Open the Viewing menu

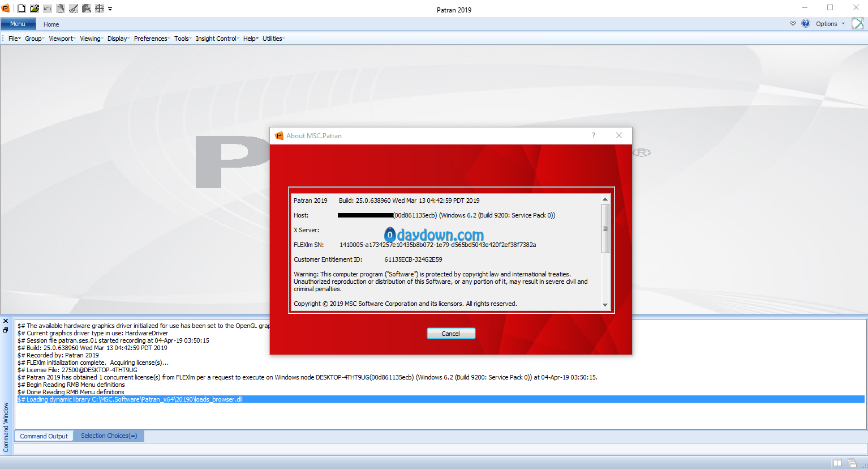tap(91, 39)
